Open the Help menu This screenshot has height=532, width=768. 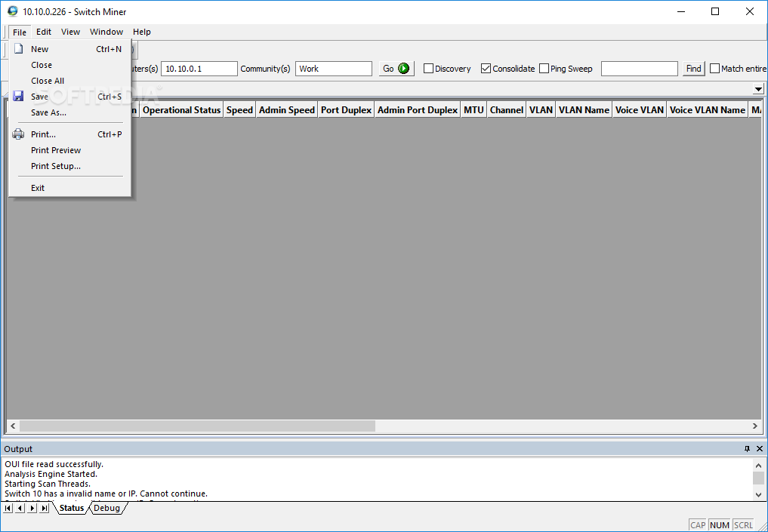141,32
